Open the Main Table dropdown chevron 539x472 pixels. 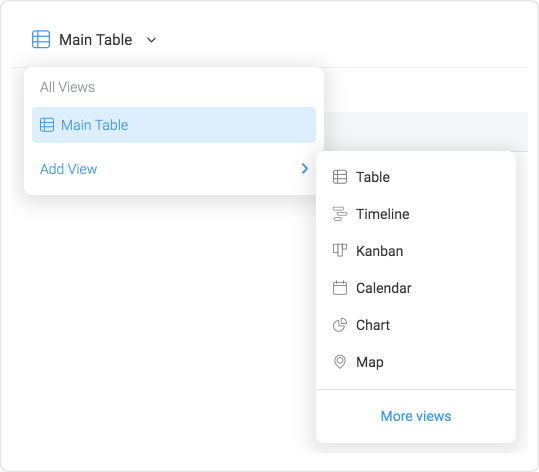[151, 40]
